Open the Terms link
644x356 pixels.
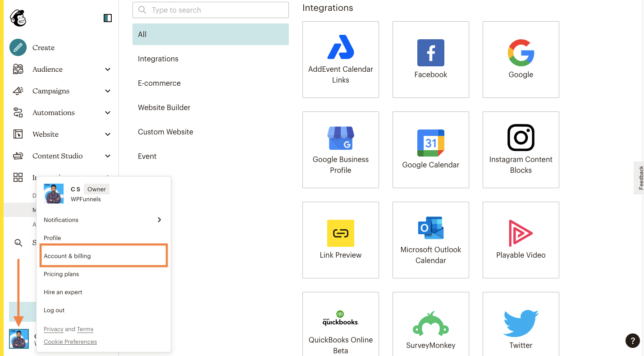click(85, 329)
